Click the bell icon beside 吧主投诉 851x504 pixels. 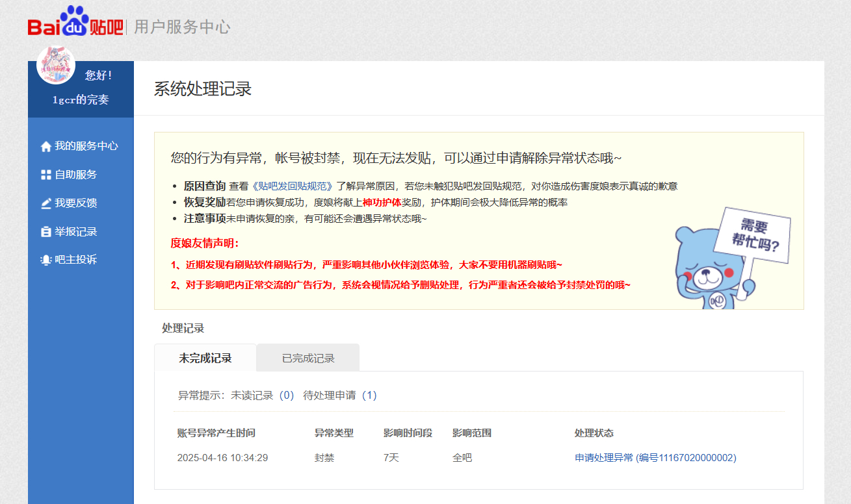(46, 260)
